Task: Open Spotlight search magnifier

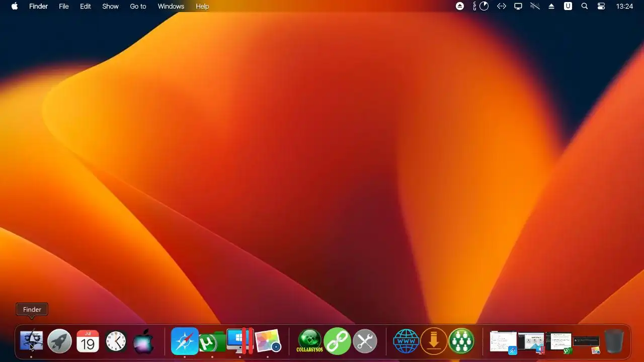Action: (585, 6)
